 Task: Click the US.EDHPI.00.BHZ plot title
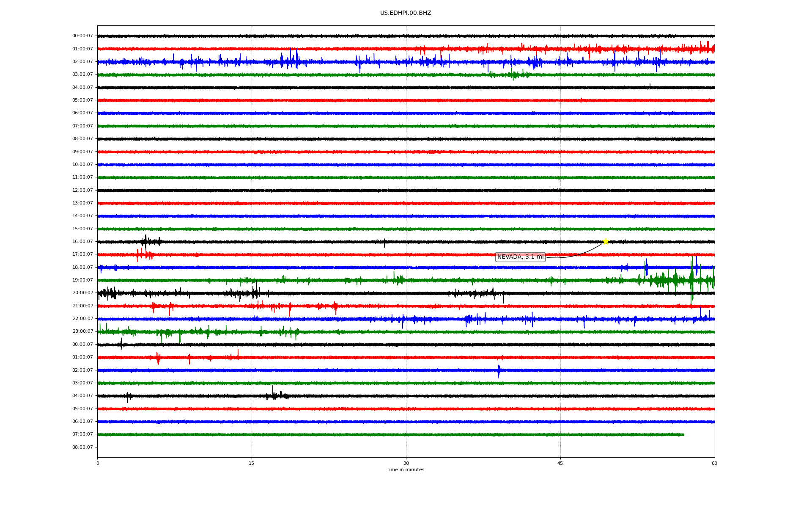coord(406,13)
